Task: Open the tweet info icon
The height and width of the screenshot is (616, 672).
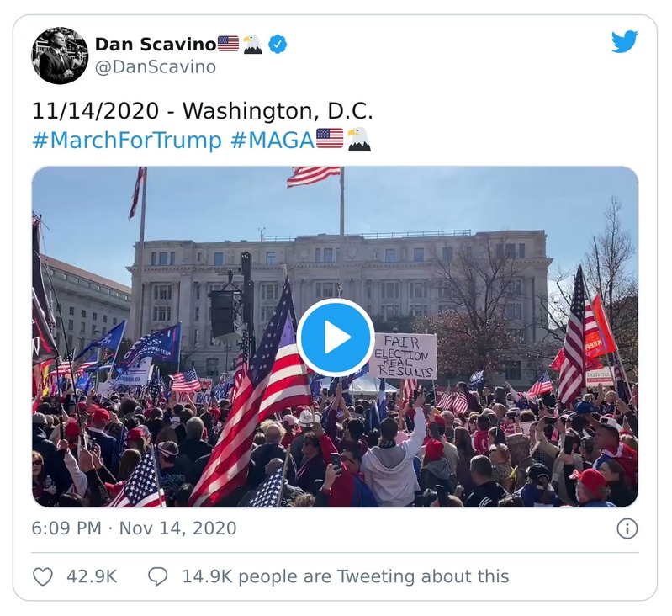Action: [x=627, y=528]
